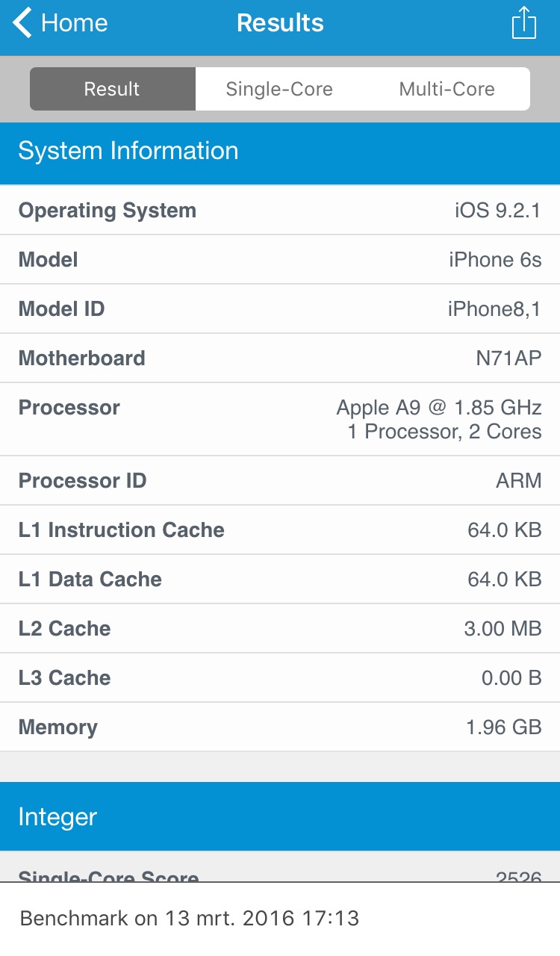
Task: Select the Memory 1.96 GB row
Action: click(280, 727)
